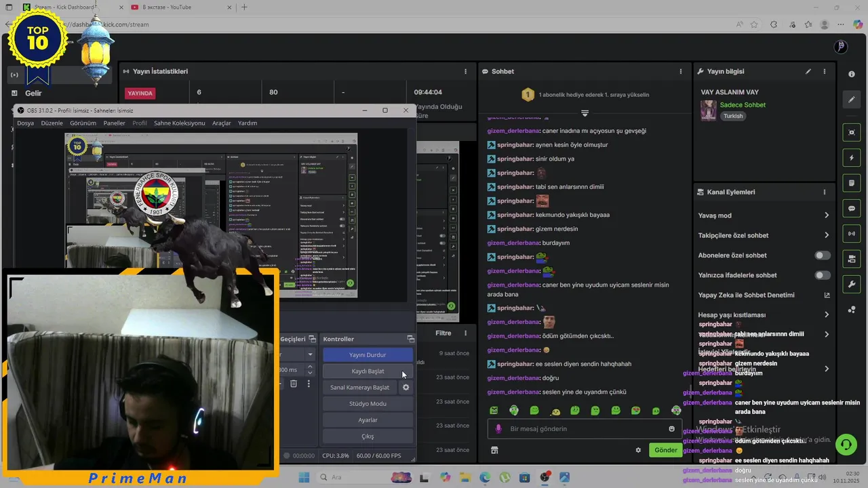This screenshot has height=488, width=868.
Task: Click the purple microphone icon in message box
Action: click(498, 428)
